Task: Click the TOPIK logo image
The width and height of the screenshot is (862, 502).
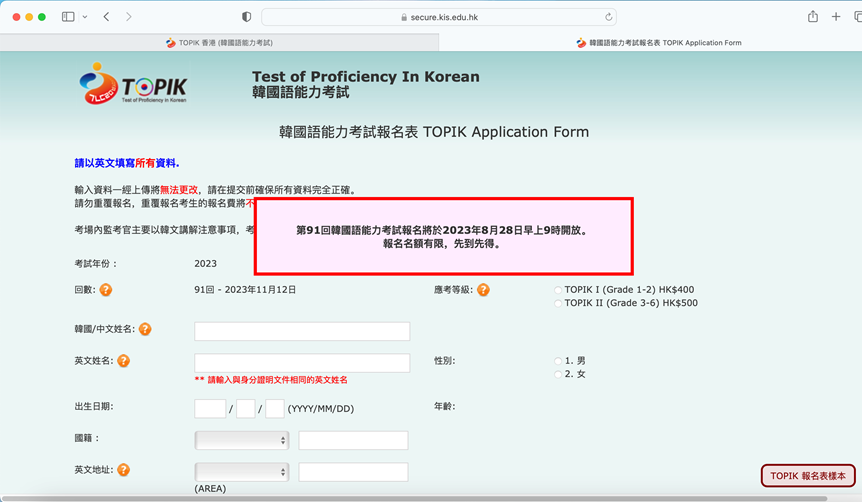Action: point(132,84)
